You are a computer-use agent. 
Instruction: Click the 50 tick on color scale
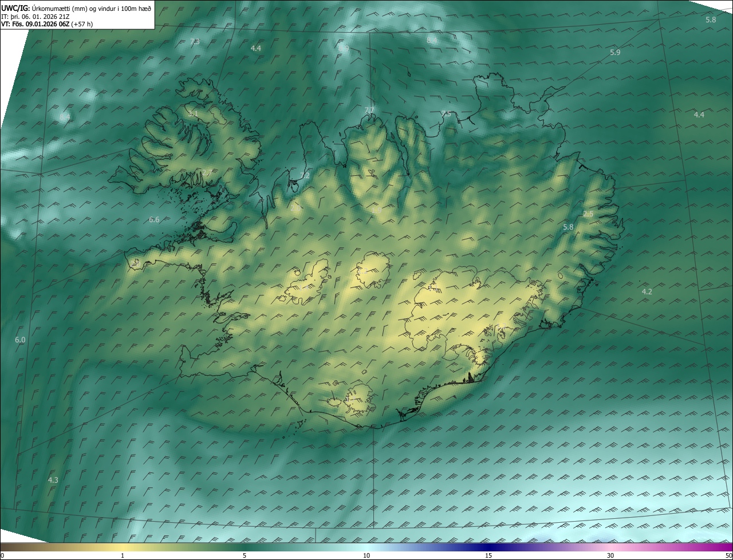click(x=728, y=556)
